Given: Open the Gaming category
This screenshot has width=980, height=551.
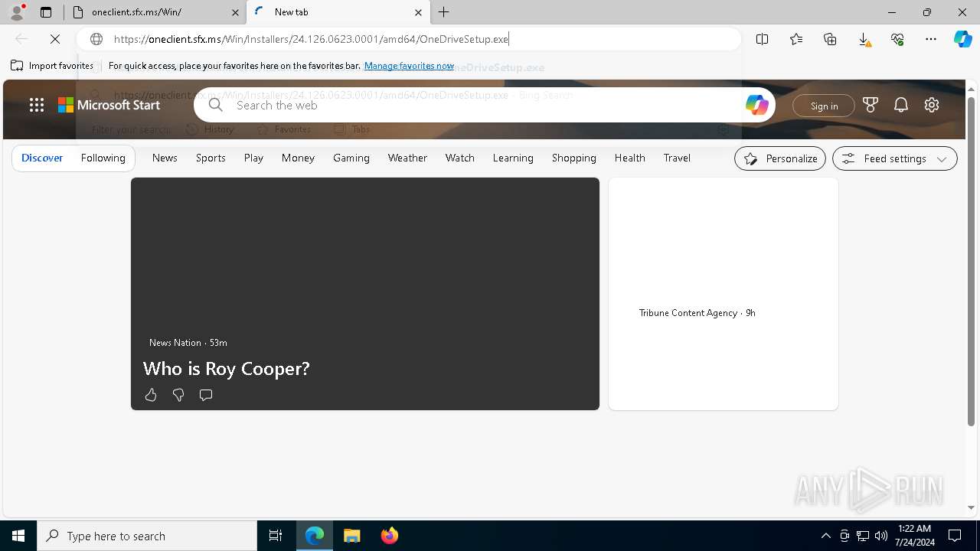Looking at the screenshot, I should point(351,158).
